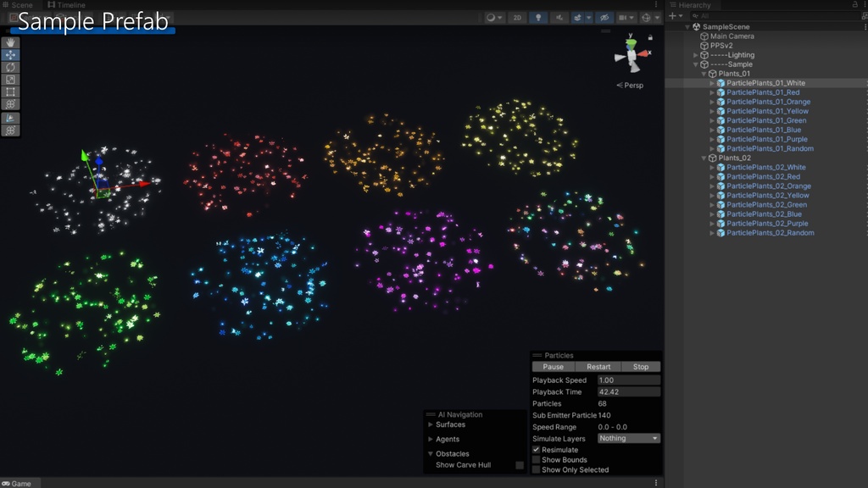Select the Rotate tool
The image size is (868, 488).
coord(10,67)
